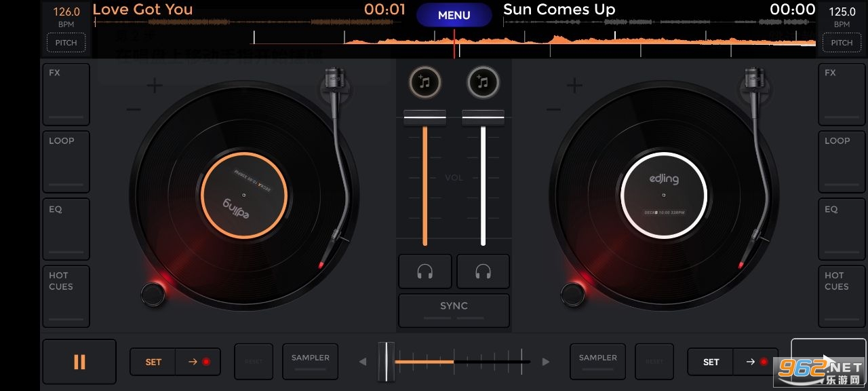868x391 pixels.
Task: Open deck B SAMPLER
Action: [598, 361]
